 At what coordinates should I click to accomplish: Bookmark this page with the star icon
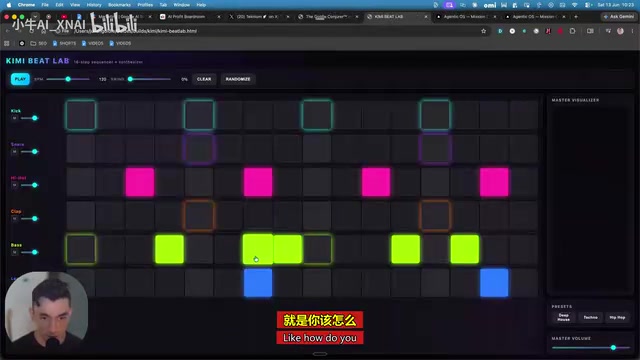pos(484,31)
